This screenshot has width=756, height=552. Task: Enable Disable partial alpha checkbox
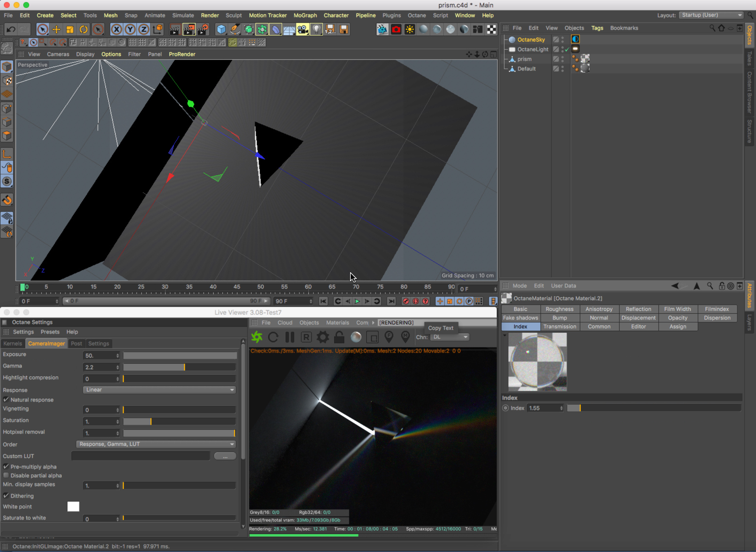pos(6,476)
